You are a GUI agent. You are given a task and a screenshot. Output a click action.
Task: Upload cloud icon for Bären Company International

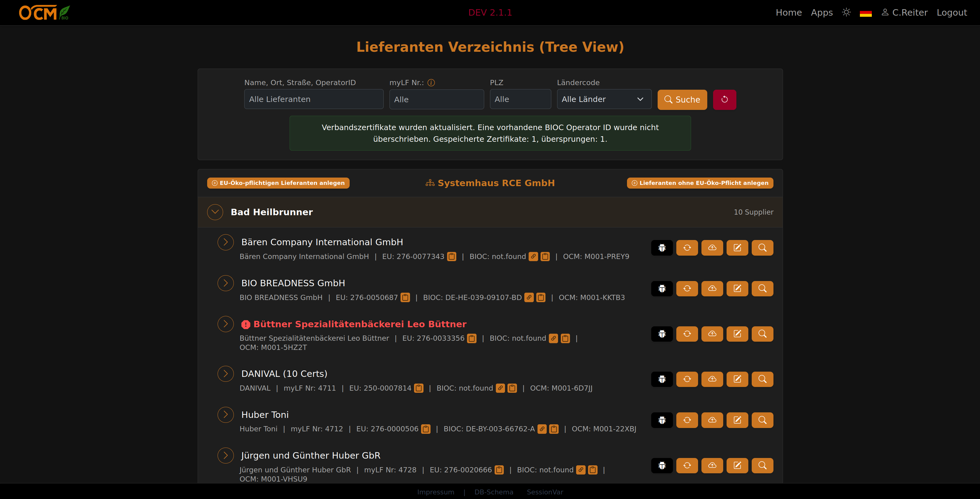(712, 248)
